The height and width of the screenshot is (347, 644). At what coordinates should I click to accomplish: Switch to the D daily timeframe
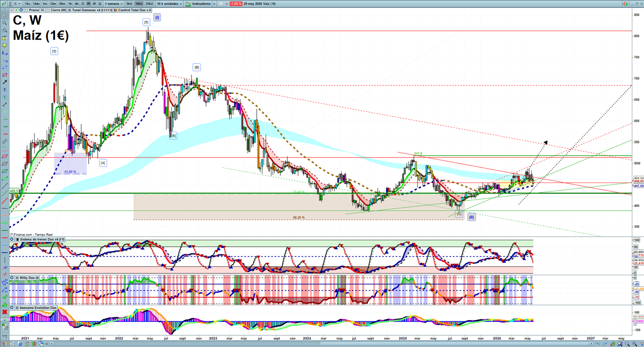pos(83,4)
